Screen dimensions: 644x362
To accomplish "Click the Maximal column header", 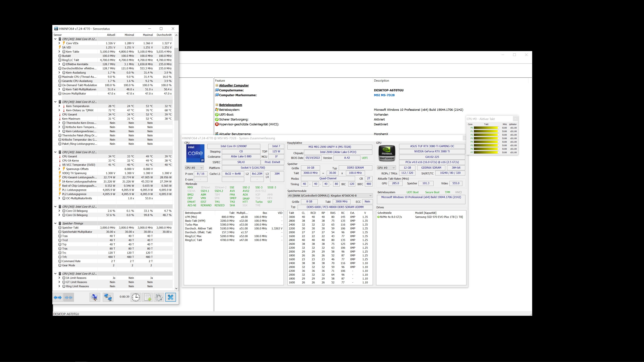I will (145, 35).
